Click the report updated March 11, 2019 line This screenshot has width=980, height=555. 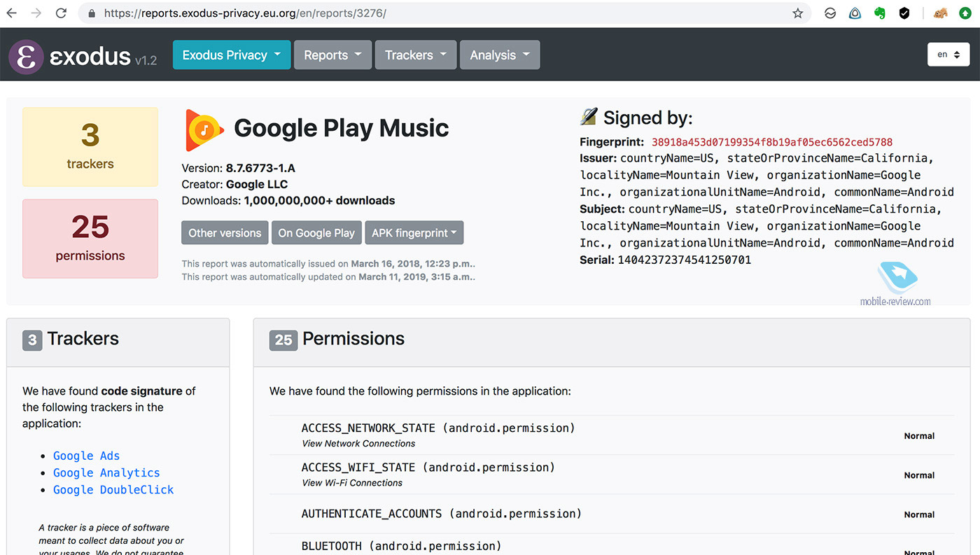328,276
